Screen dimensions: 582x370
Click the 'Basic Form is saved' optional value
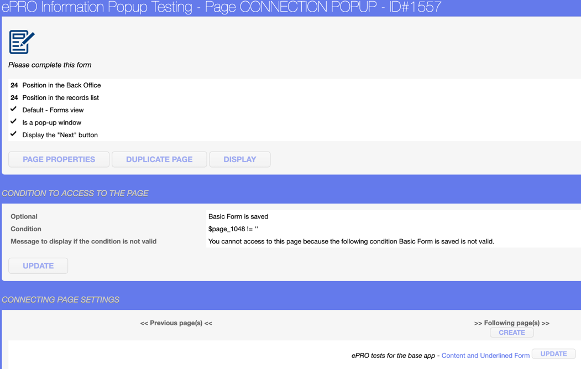click(x=238, y=216)
